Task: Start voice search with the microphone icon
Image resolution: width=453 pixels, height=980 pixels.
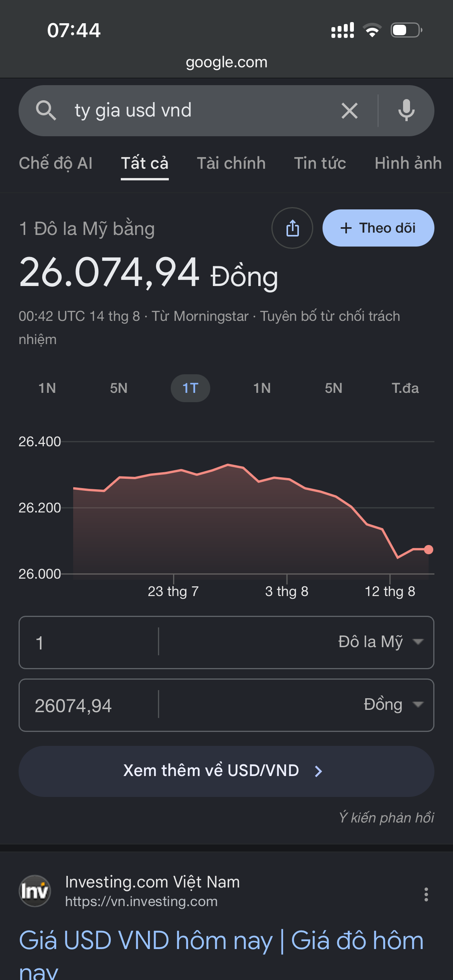Action: pyautogui.click(x=406, y=110)
